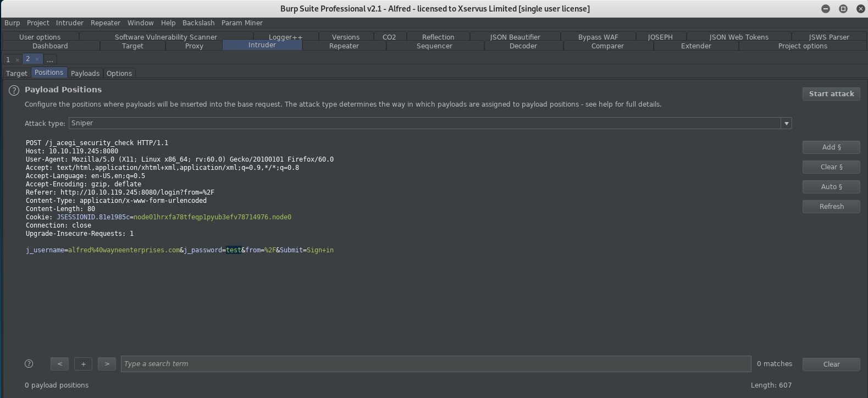This screenshot has height=398, width=868.
Task: Open the Attack type dropdown arrow
Action: click(x=787, y=123)
